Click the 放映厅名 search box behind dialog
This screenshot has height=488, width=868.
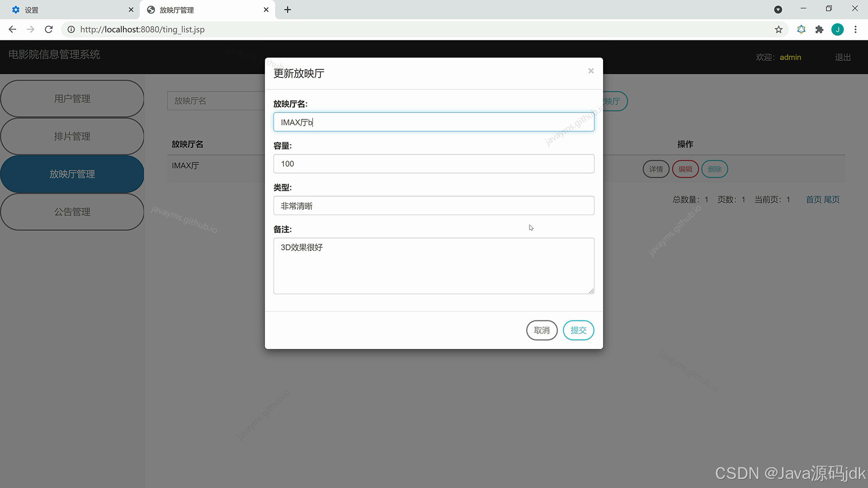pyautogui.click(x=216, y=101)
